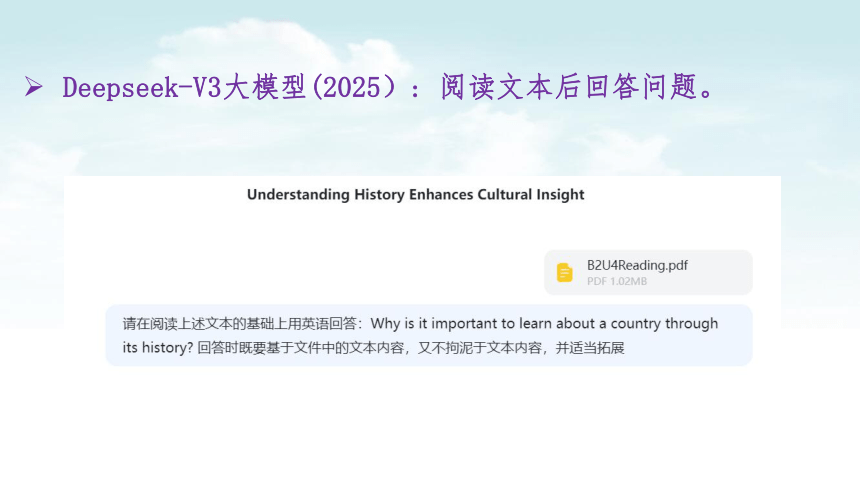Click the 又不拘泥于文本内容 phrase

(x=479, y=348)
